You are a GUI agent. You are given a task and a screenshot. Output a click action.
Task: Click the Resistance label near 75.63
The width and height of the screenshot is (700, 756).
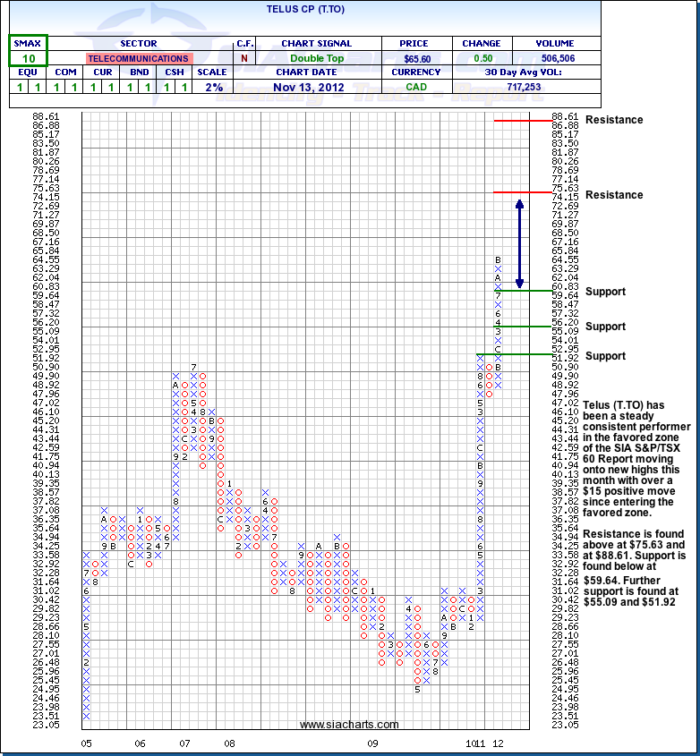(614, 195)
